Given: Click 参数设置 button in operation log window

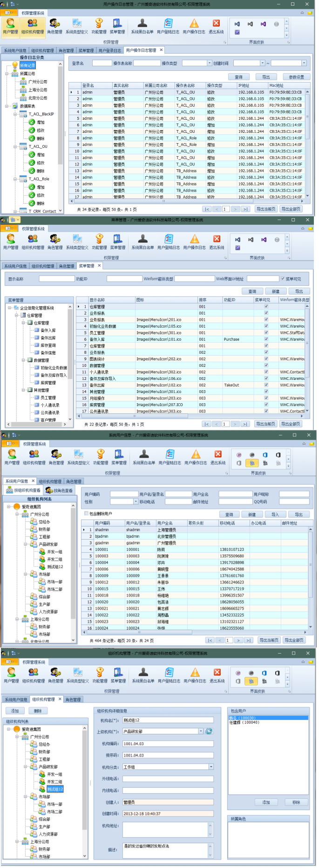Looking at the screenshot, I should pos(296,77).
